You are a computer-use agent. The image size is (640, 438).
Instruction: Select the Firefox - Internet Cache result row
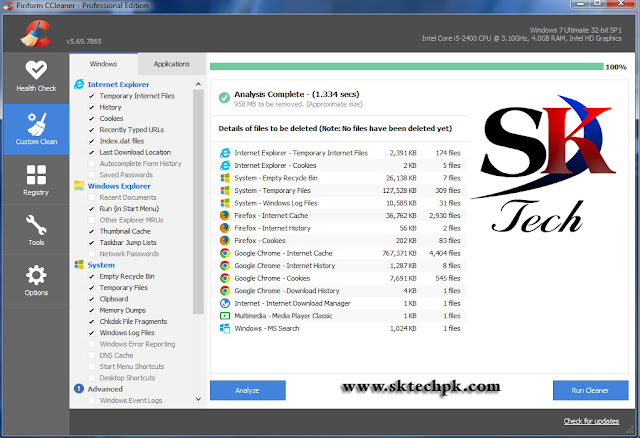(x=340, y=216)
